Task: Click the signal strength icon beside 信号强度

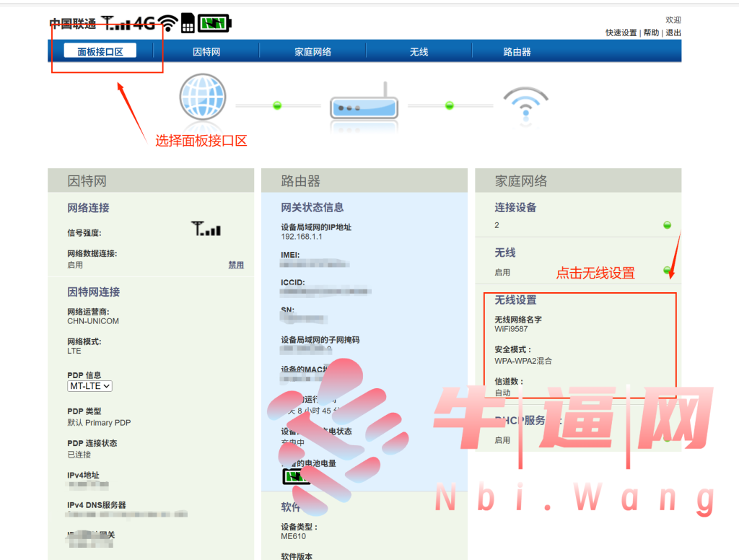Action: point(206,229)
